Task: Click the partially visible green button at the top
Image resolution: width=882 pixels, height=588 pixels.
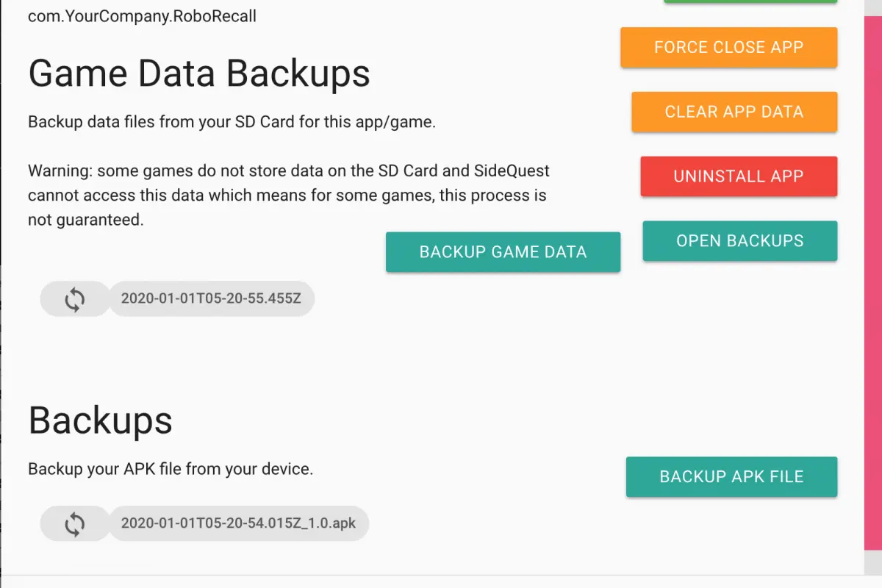Action: (750, 1)
